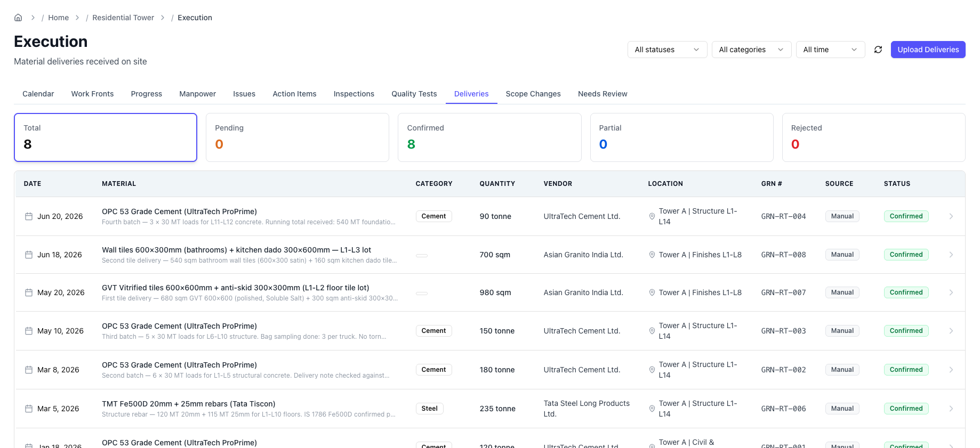Click Manual source badge in GRN-RT-008 row

coord(842,255)
